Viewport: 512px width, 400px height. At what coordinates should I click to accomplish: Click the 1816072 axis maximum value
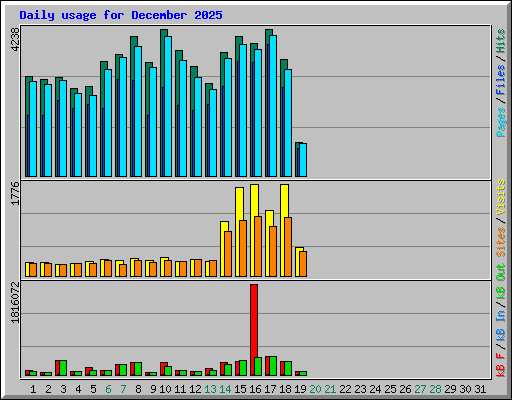(15, 302)
